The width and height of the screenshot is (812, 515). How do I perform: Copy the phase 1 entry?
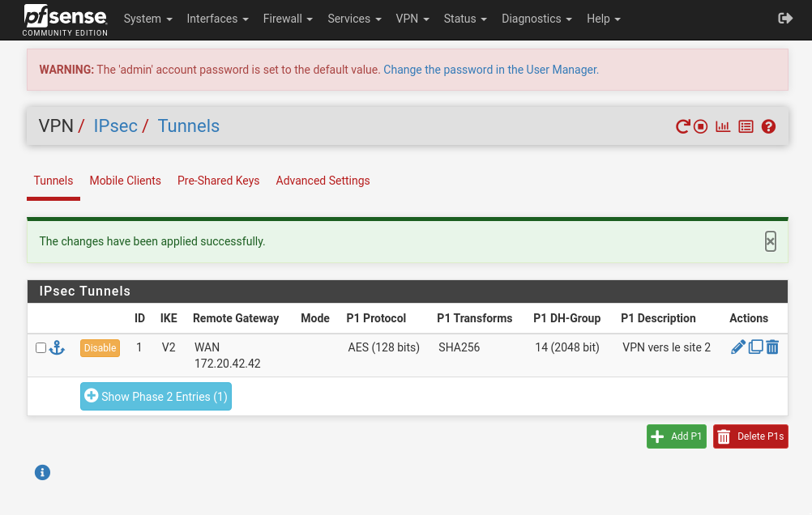click(755, 347)
